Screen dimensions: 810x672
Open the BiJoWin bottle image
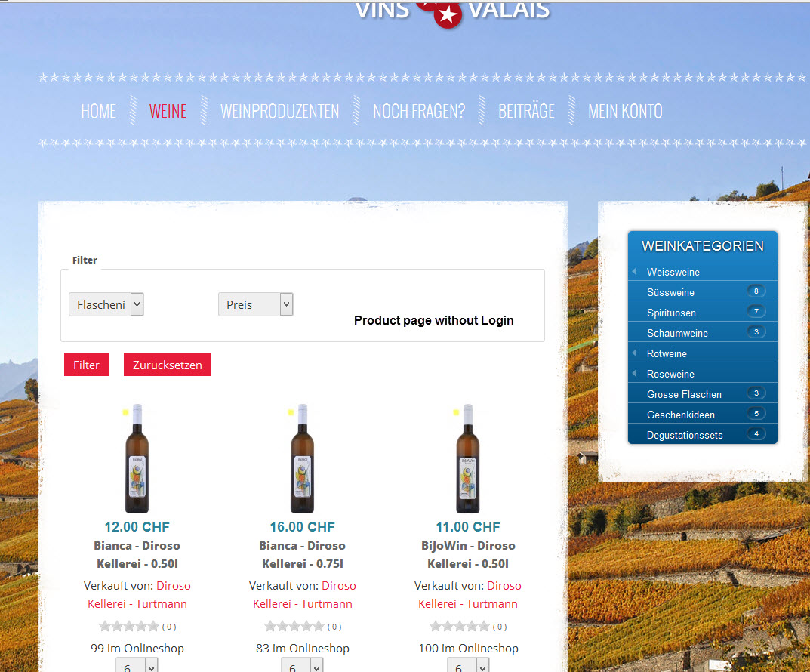tap(467, 458)
